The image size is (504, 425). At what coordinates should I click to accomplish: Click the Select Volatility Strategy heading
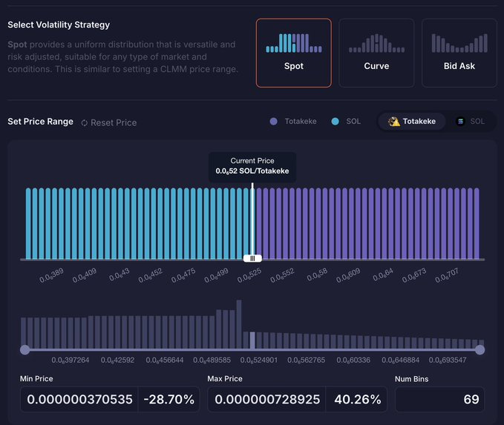click(59, 24)
